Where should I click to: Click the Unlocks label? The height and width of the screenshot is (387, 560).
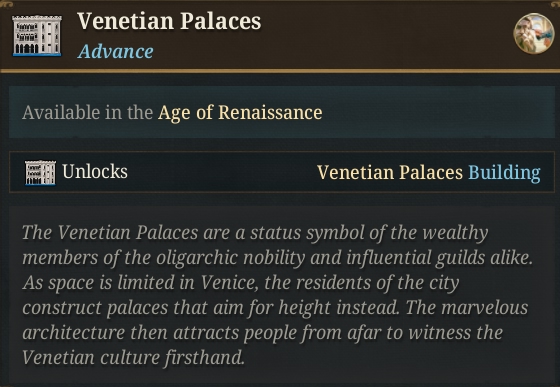point(95,172)
